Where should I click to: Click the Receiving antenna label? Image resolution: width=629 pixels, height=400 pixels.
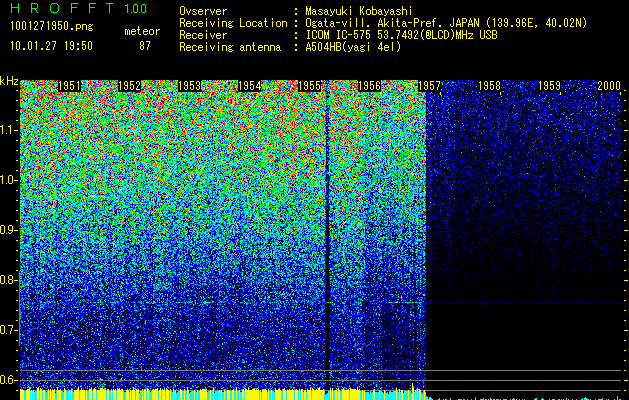(x=230, y=47)
